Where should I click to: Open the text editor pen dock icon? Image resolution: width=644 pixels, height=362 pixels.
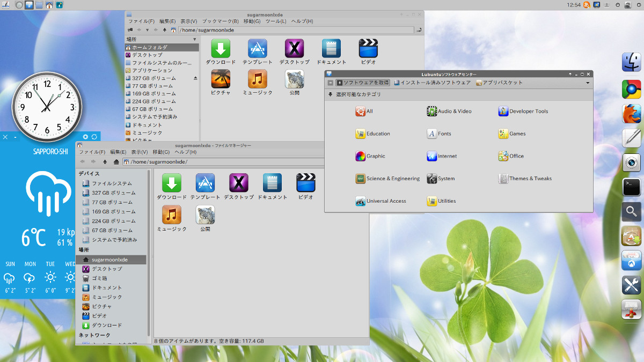pos(632,138)
